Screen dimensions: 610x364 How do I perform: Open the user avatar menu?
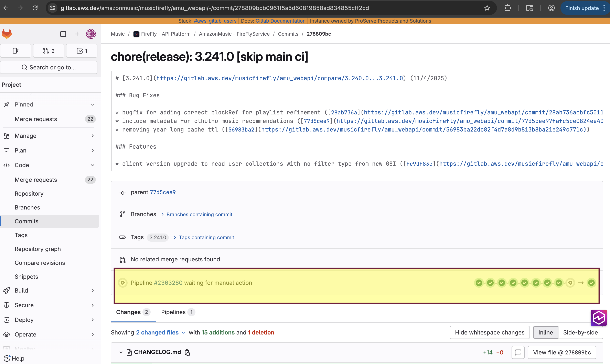[x=91, y=34]
